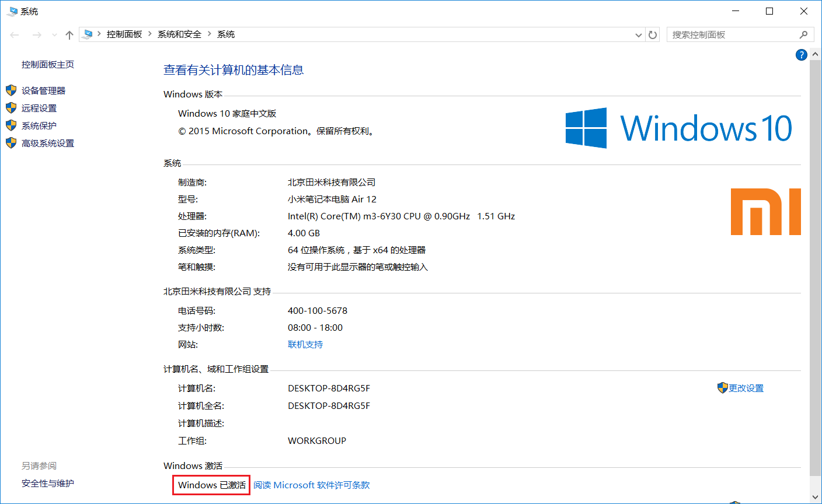Expand chevron after 控制面板 breadcrumb

(x=150, y=34)
